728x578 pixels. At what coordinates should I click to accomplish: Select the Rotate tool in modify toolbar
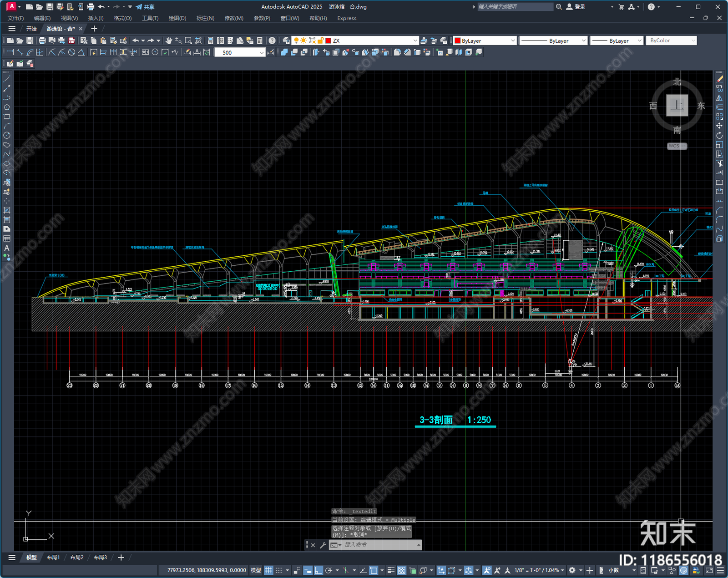pyautogui.click(x=719, y=135)
